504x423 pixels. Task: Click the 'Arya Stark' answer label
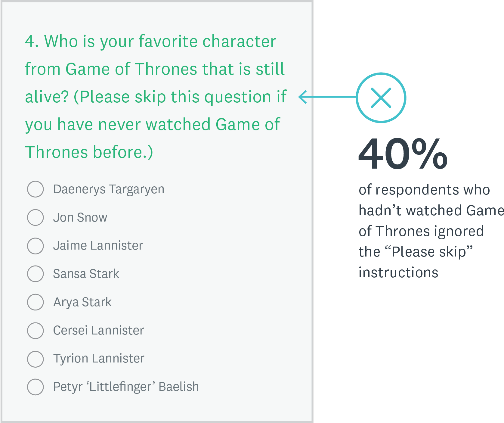82,302
